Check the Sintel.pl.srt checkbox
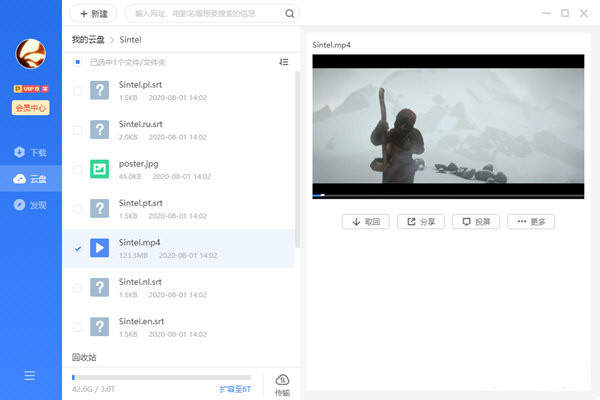Viewport: 600px width, 400px height. click(x=78, y=91)
